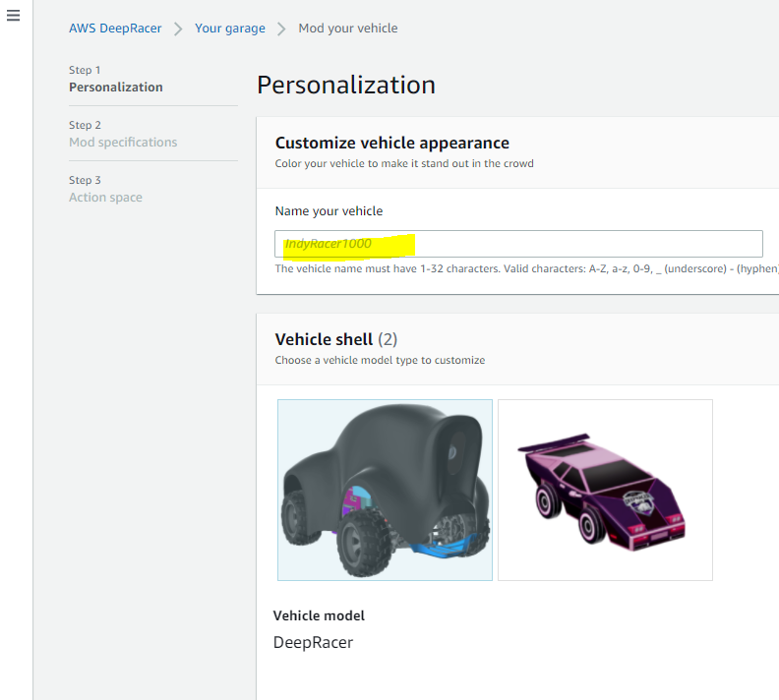779x700 pixels.
Task: Click the Vehicle shell (2) heading
Action: 336,339
